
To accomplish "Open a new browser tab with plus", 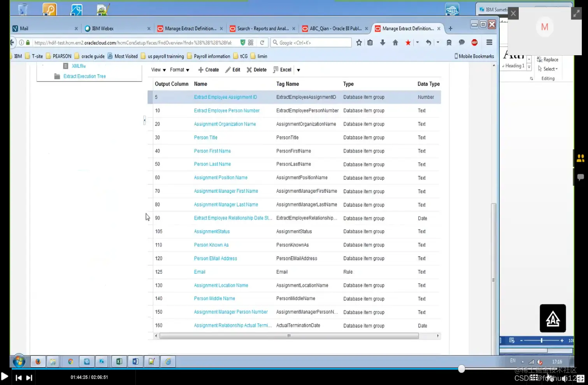I will (450, 28).
